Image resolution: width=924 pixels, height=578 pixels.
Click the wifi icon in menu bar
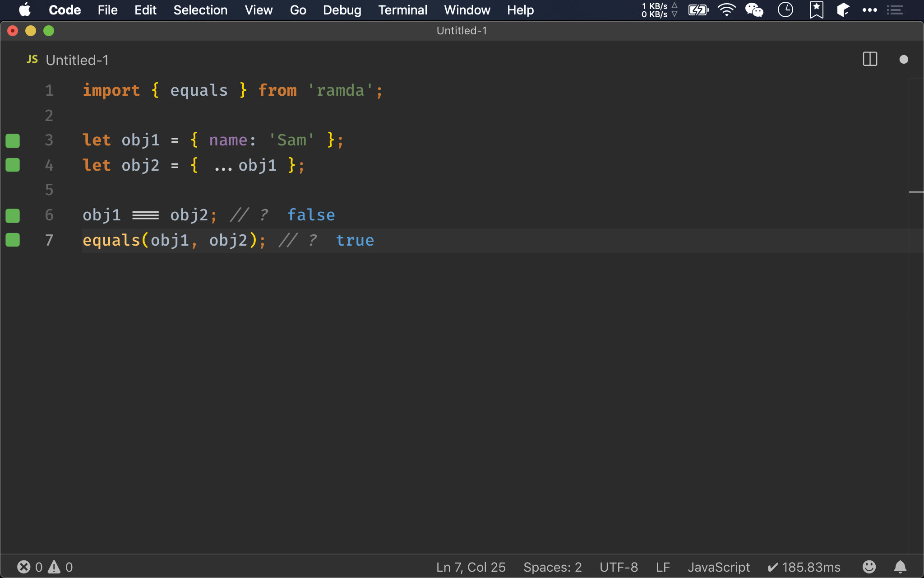coord(727,10)
